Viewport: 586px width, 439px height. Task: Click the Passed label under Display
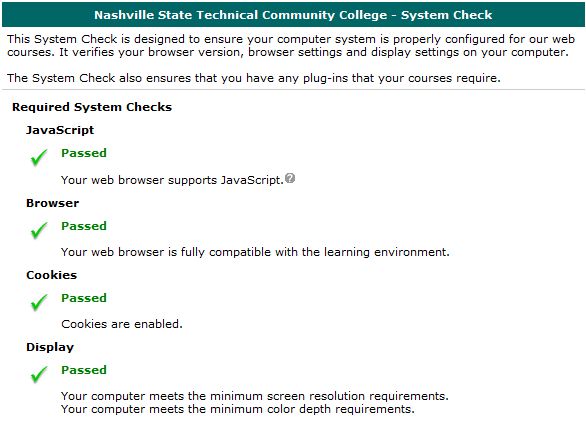click(84, 370)
